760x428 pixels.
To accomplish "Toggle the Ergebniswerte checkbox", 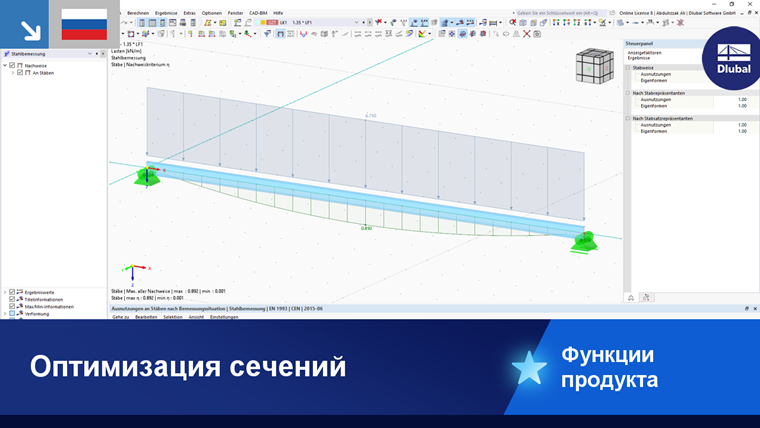I will [x=12, y=292].
